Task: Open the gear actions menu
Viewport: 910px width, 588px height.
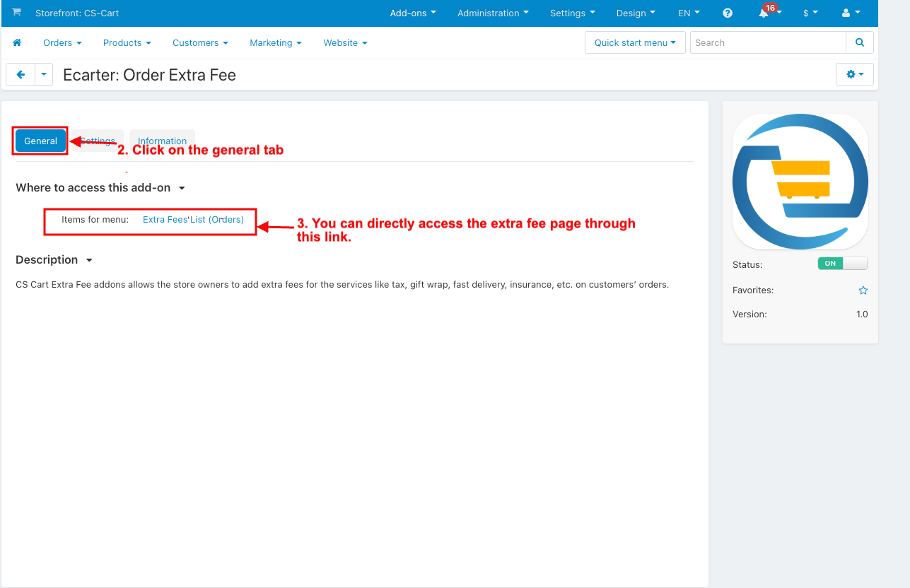Action: tap(854, 74)
